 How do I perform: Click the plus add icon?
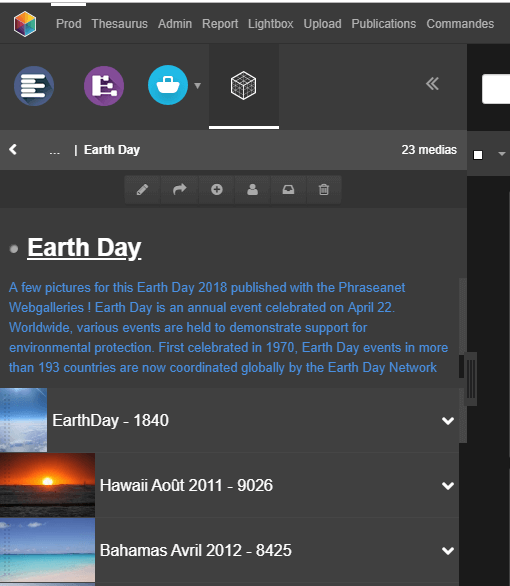217,189
